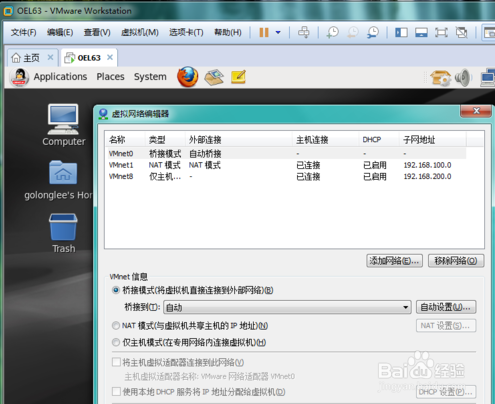The width and height of the screenshot is (495, 404).
Task: Click subnet address 192.168.200.0
Action: (x=427, y=176)
